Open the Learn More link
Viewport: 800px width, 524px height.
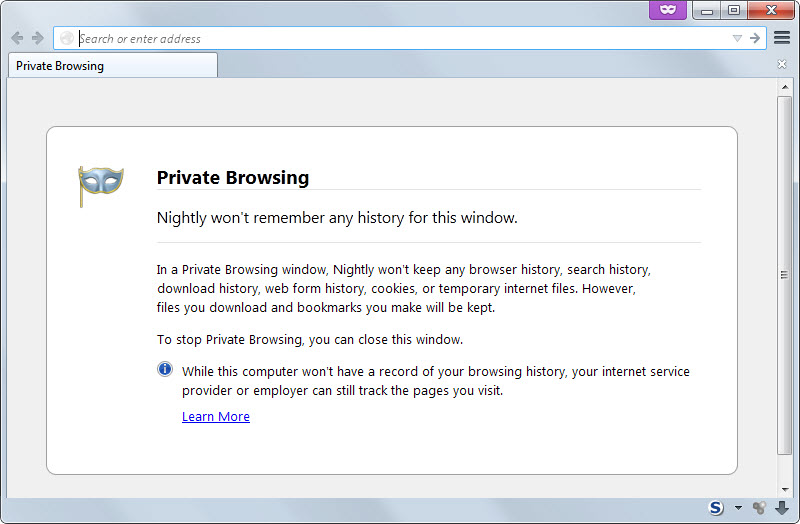coord(216,417)
